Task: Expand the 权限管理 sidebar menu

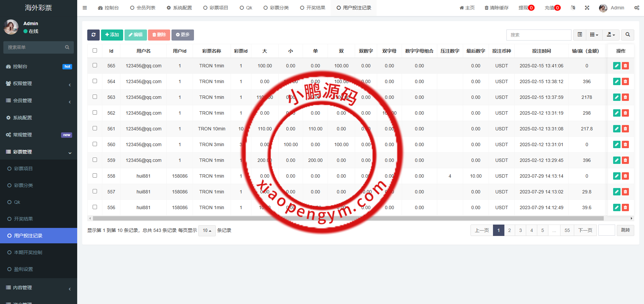Action: [x=39, y=83]
